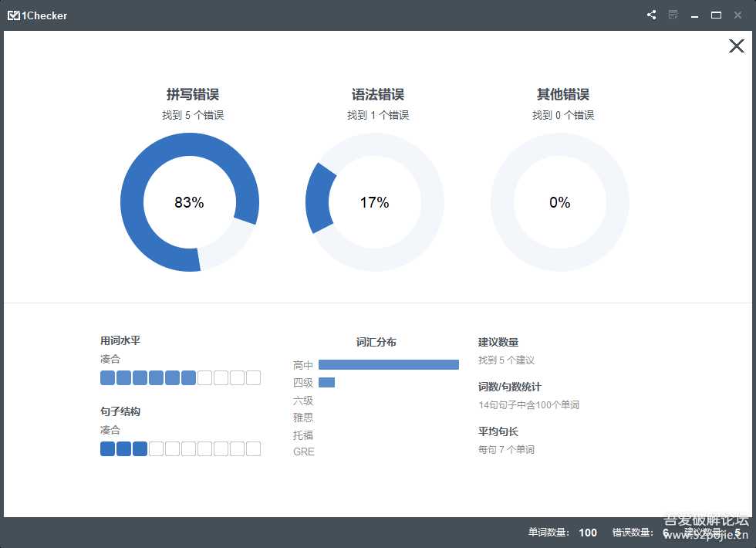The height and width of the screenshot is (548, 756).
Task: Select the 语法错误 heading
Action: click(378, 95)
